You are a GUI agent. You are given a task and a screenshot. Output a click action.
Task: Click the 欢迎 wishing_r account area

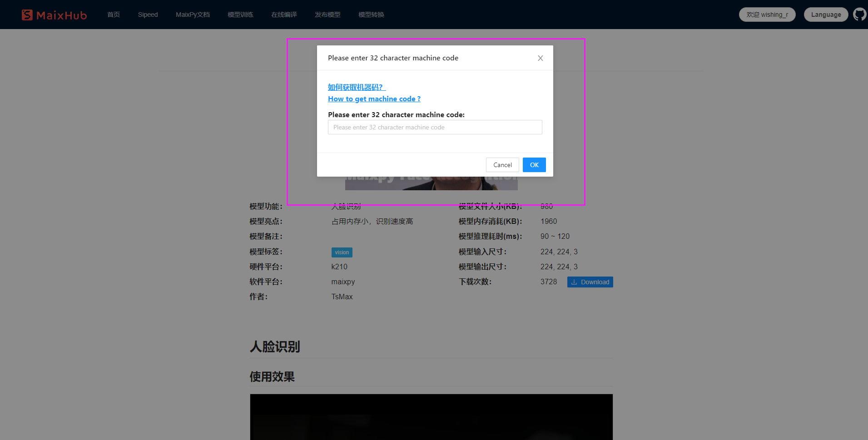click(x=767, y=14)
